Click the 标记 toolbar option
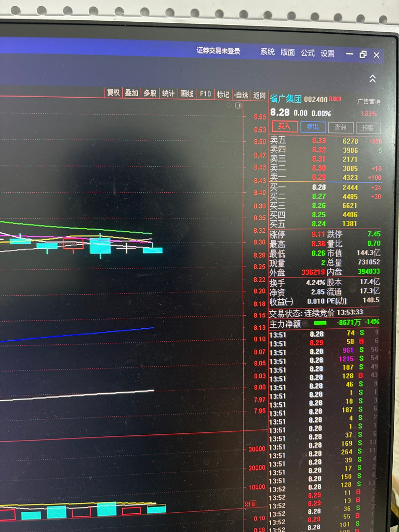 [x=223, y=95]
